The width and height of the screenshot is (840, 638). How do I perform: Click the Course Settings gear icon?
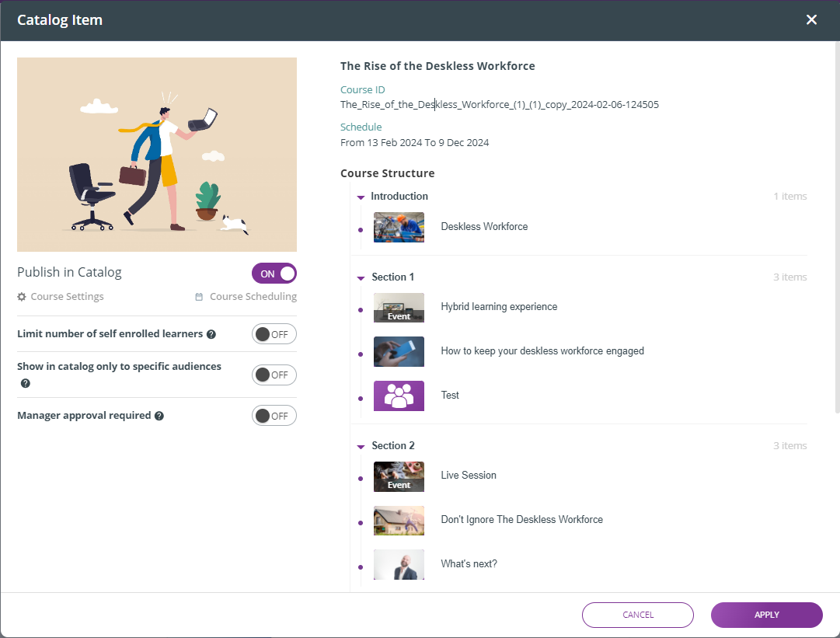pos(22,297)
